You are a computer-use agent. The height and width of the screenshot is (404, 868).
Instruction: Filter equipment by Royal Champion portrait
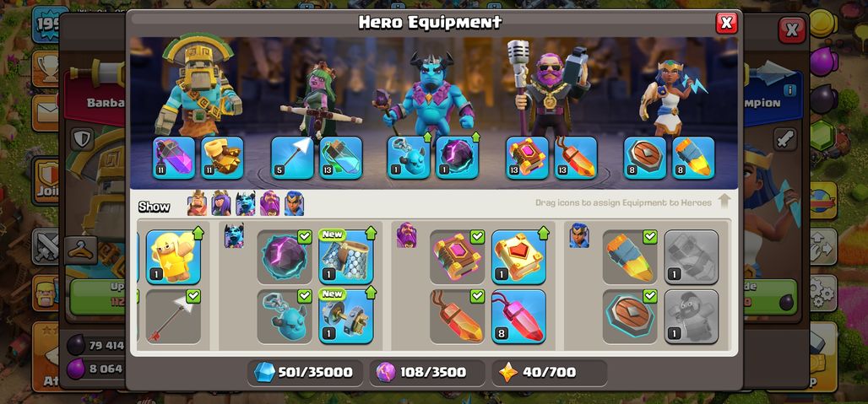tap(294, 203)
